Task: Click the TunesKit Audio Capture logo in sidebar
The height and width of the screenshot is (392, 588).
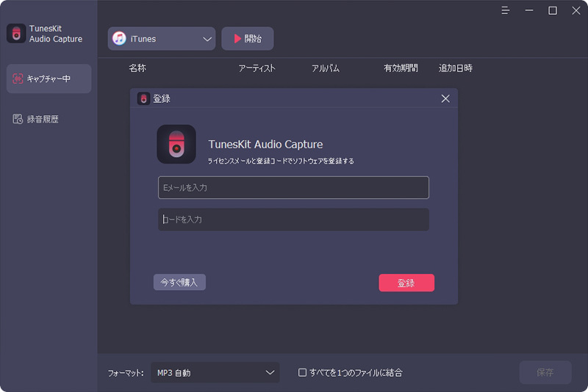Action: point(16,33)
